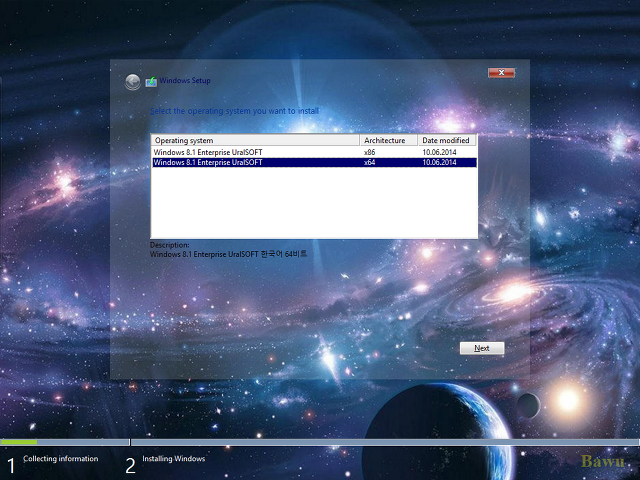Close the Windows Setup dialog
This screenshot has height=480, width=640.
pyautogui.click(x=501, y=73)
